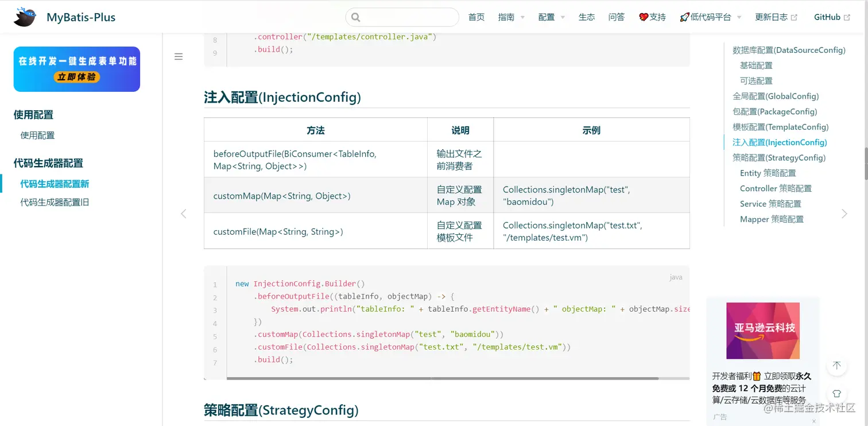
Task: Click the back-to-top arrow button
Action: point(836,366)
